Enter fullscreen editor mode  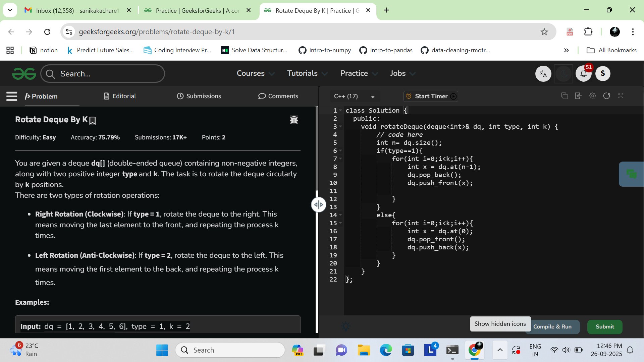coord(621,96)
